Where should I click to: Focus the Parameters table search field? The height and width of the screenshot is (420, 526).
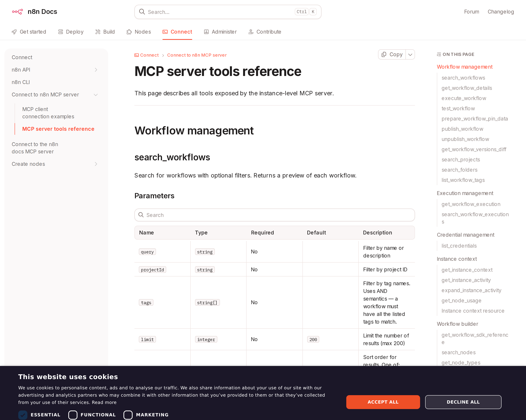[275, 215]
